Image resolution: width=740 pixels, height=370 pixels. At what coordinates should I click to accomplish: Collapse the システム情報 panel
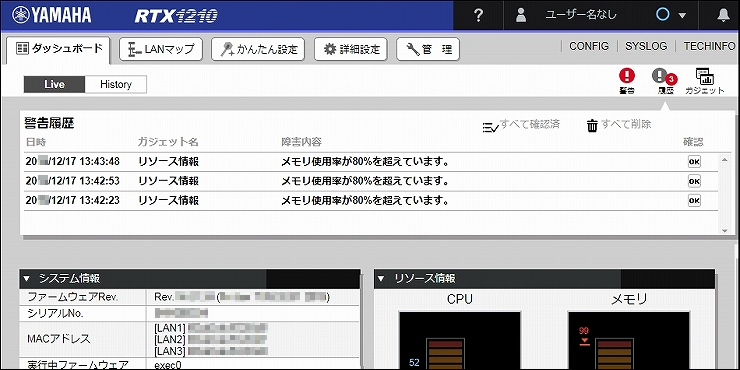coord(26,278)
